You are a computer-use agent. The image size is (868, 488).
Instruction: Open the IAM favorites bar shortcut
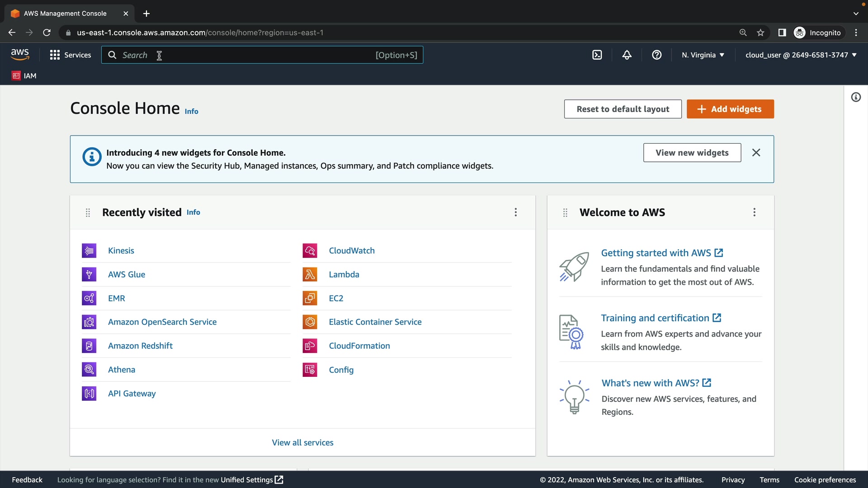(24, 76)
